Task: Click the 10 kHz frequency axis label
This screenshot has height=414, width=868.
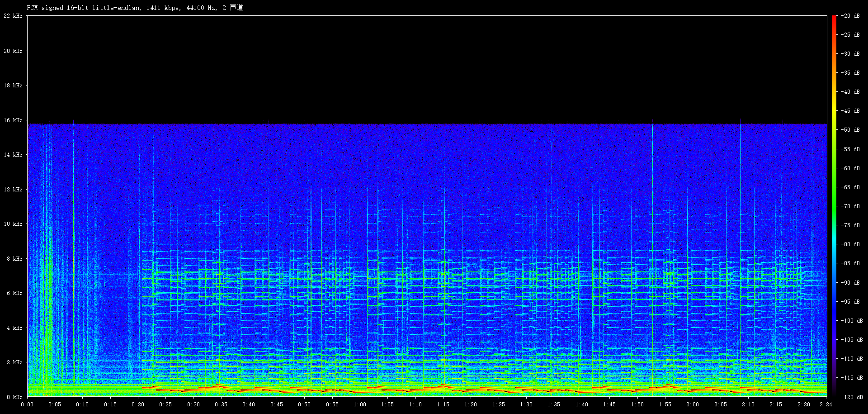Action: point(13,224)
